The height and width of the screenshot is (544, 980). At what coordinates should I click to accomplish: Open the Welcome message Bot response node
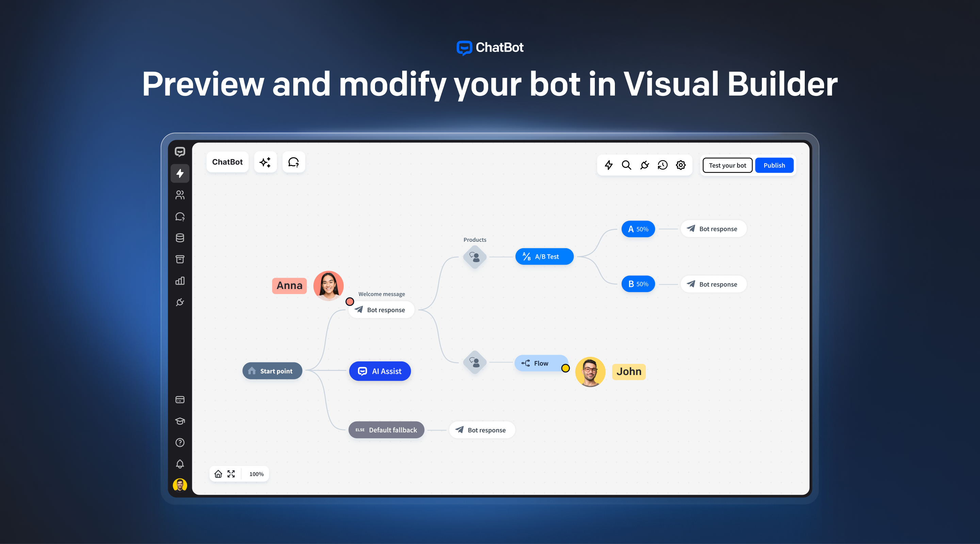(381, 309)
